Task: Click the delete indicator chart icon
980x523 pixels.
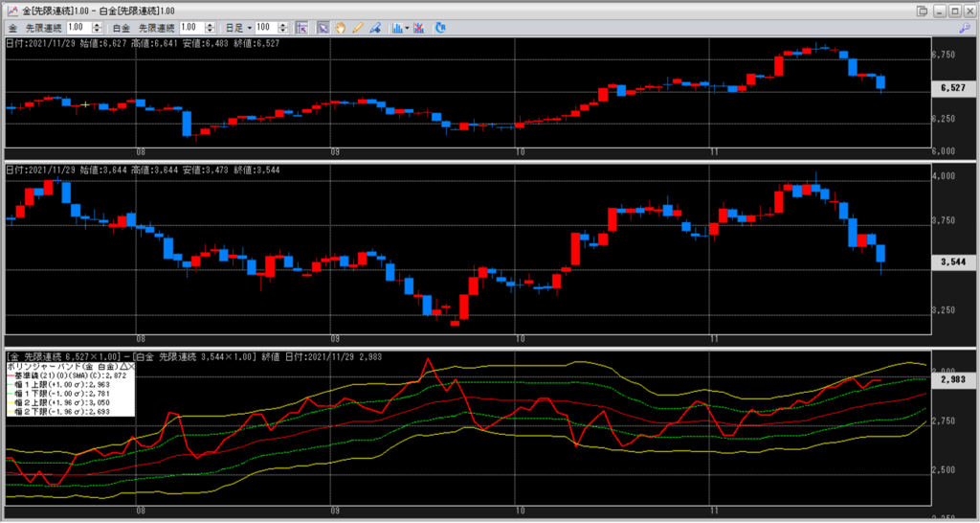Action: pyautogui.click(x=419, y=28)
